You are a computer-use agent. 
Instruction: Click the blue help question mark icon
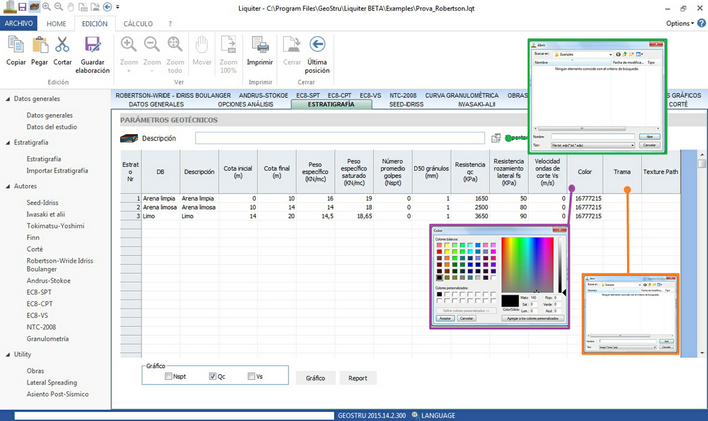(x=701, y=23)
